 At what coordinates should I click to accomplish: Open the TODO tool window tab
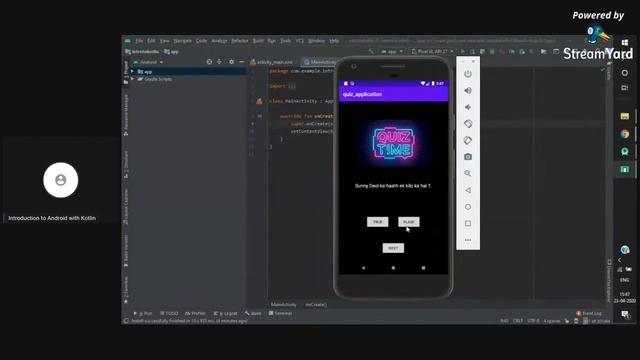[x=169, y=313]
